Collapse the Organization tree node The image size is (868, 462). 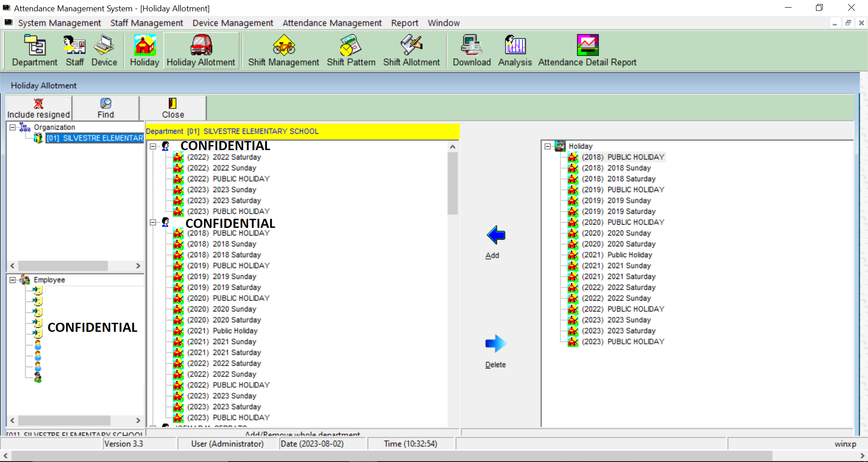[13, 127]
